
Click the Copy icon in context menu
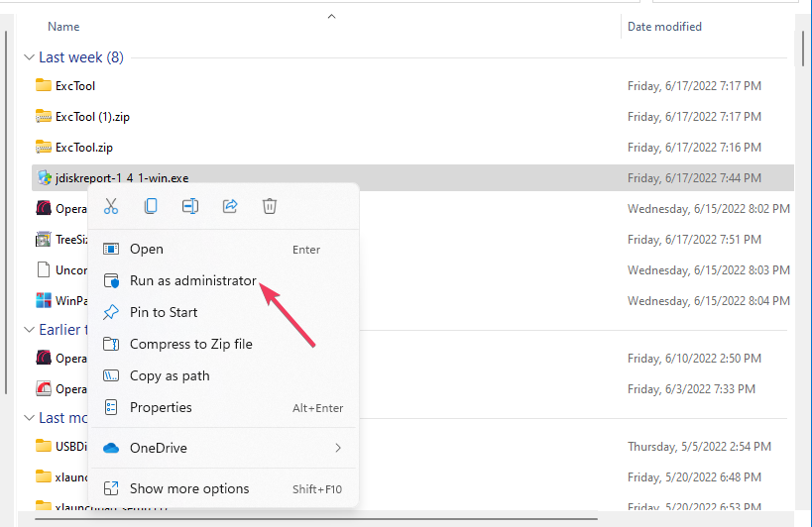151,206
